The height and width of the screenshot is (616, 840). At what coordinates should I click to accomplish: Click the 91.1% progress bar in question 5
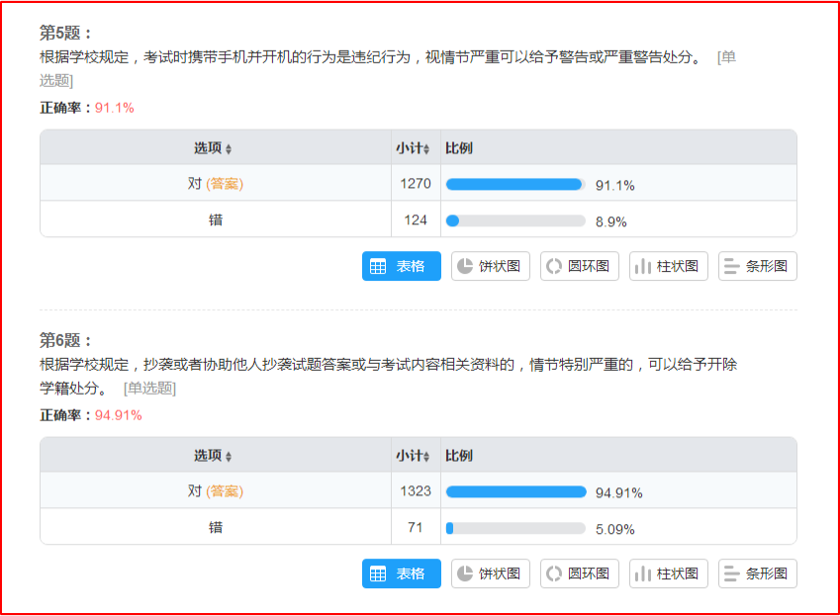[x=514, y=184]
